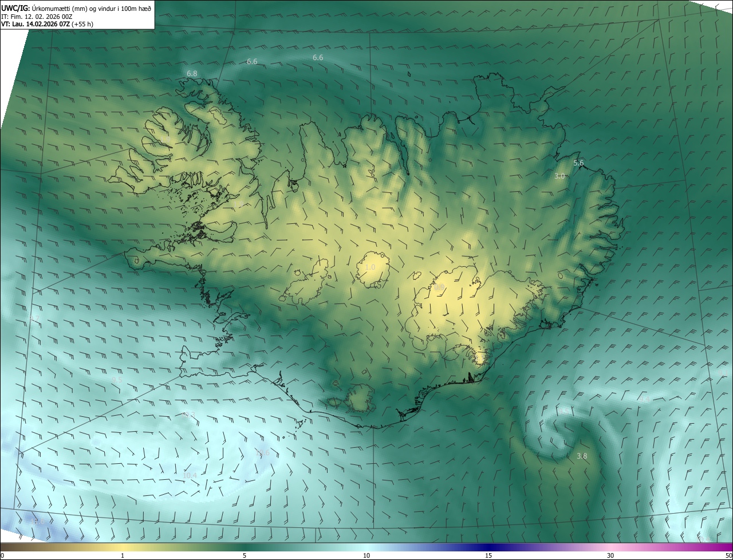Select the 10.4 value label over the ocean
Screen dimensions: 733x560
190,476
